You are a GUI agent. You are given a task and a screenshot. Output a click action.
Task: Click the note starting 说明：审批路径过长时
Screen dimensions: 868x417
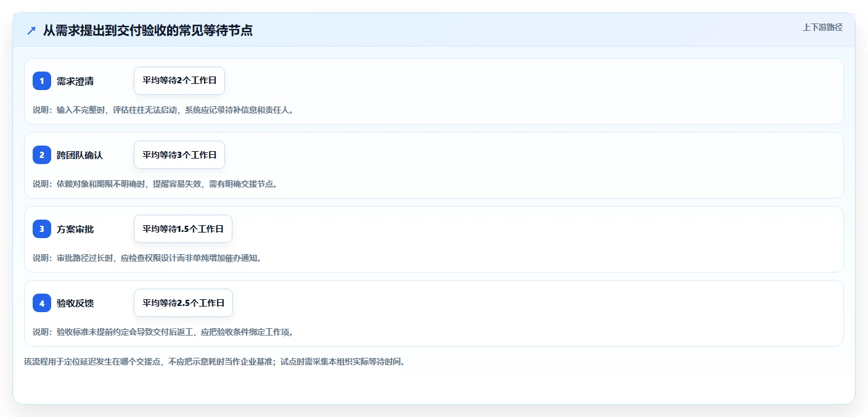tap(147, 258)
